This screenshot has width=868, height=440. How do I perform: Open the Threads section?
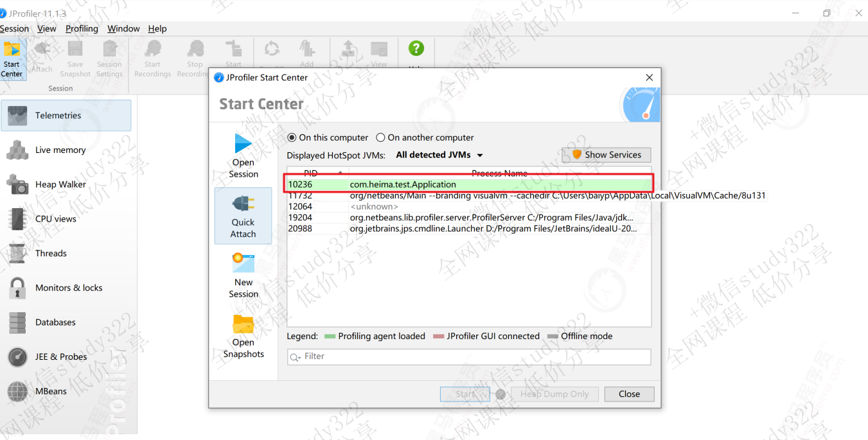click(x=66, y=253)
